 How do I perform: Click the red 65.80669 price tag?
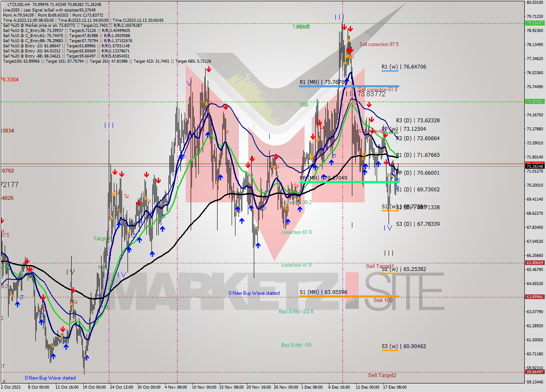pos(535,263)
